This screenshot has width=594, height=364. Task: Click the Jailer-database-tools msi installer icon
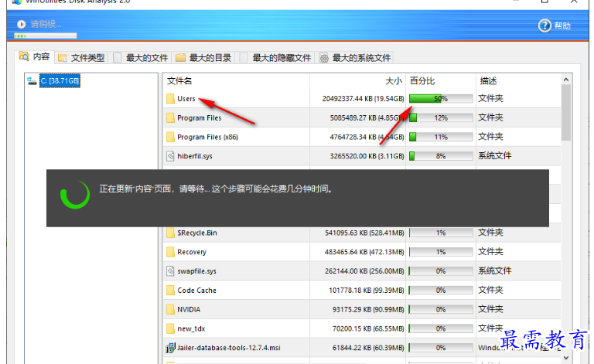pyautogui.click(x=170, y=348)
